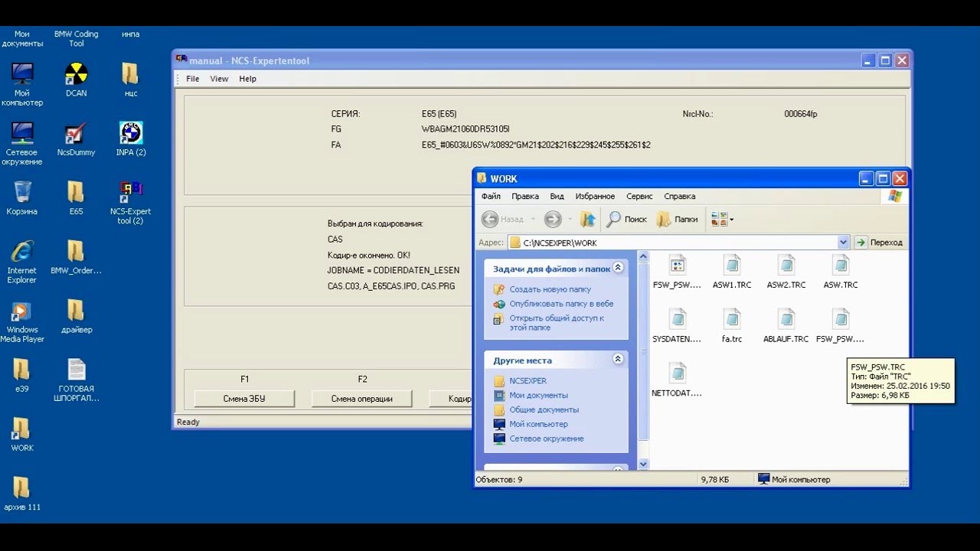The height and width of the screenshot is (551, 980).
Task: Collapse Задачи для файлов и папок section
Action: [619, 268]
